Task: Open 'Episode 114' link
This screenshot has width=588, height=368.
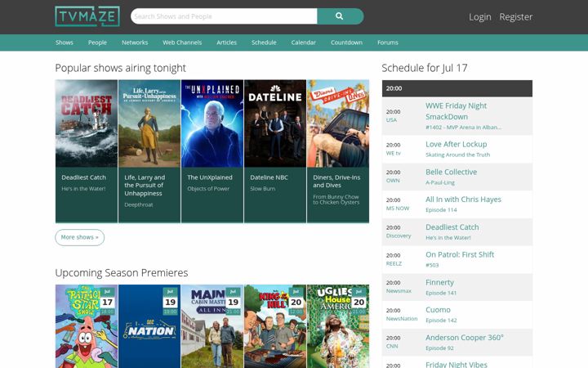Action: (441, 210)
